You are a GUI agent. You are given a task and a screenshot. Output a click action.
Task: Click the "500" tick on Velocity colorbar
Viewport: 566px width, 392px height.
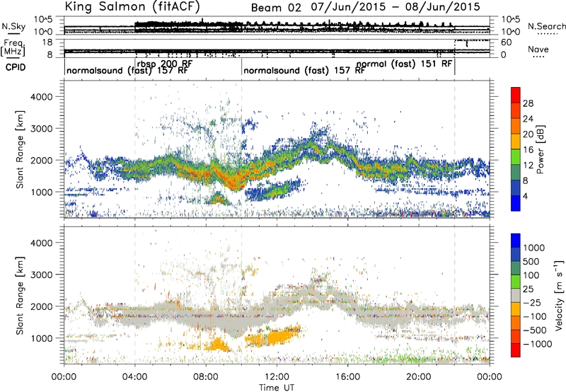point(531,262)
